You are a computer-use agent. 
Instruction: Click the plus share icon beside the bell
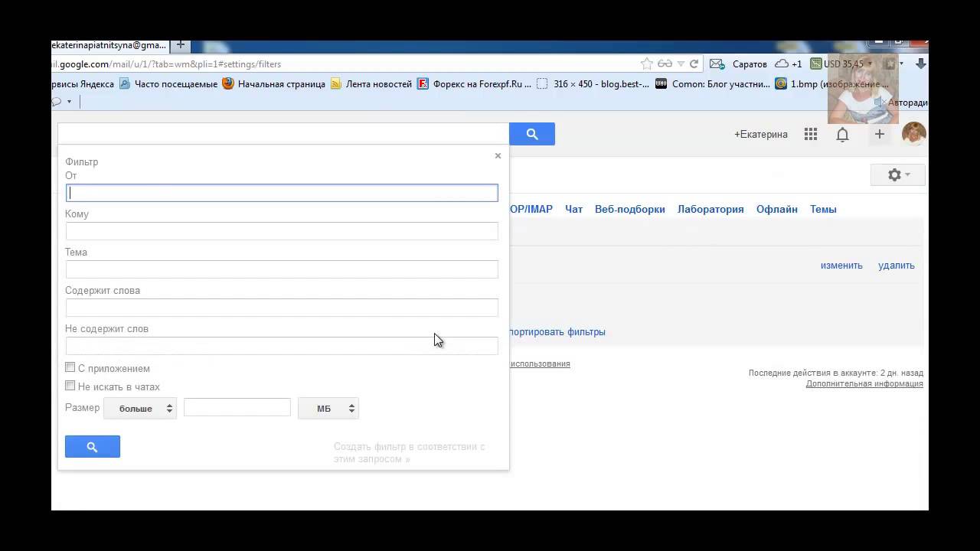click(x=880, y=134)
